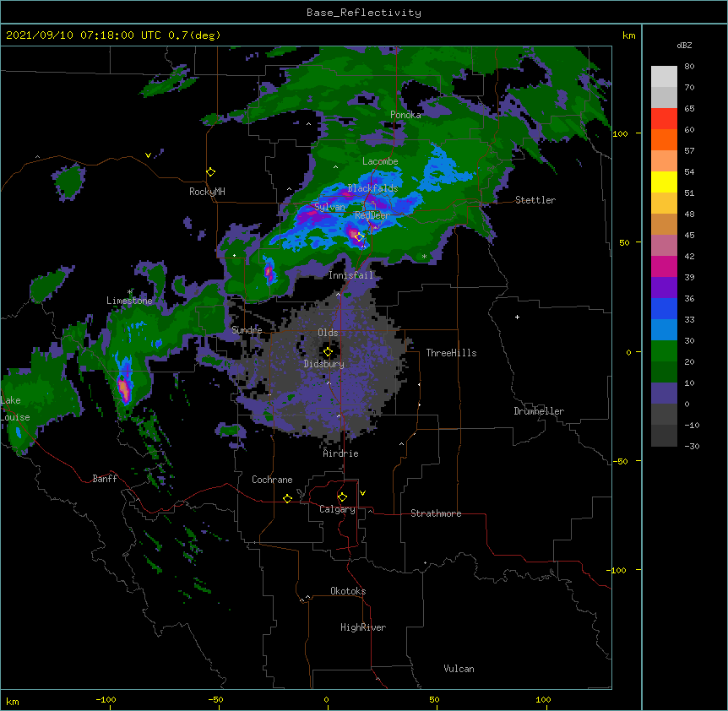
Task: Click the Sundre town label
Action: click(x=247, y=330)
